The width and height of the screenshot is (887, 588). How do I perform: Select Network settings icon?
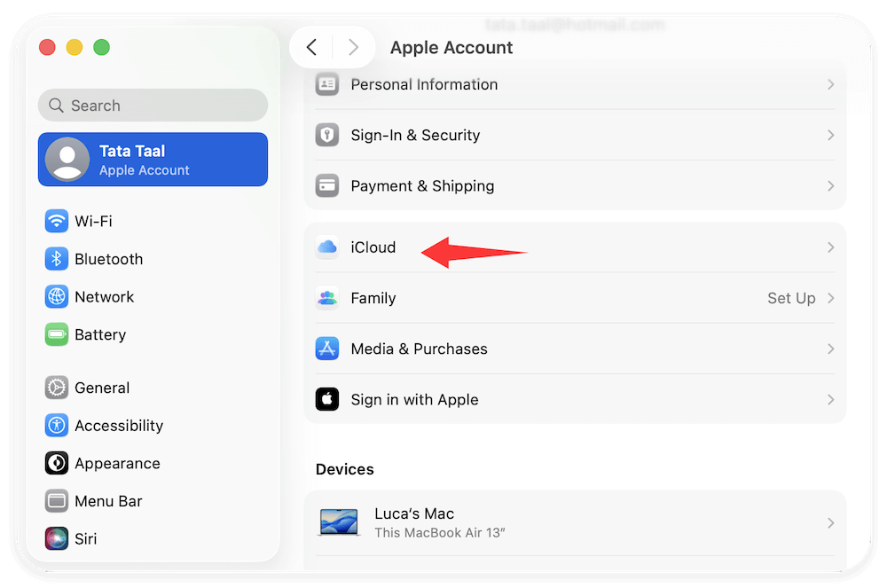point(56,296)
